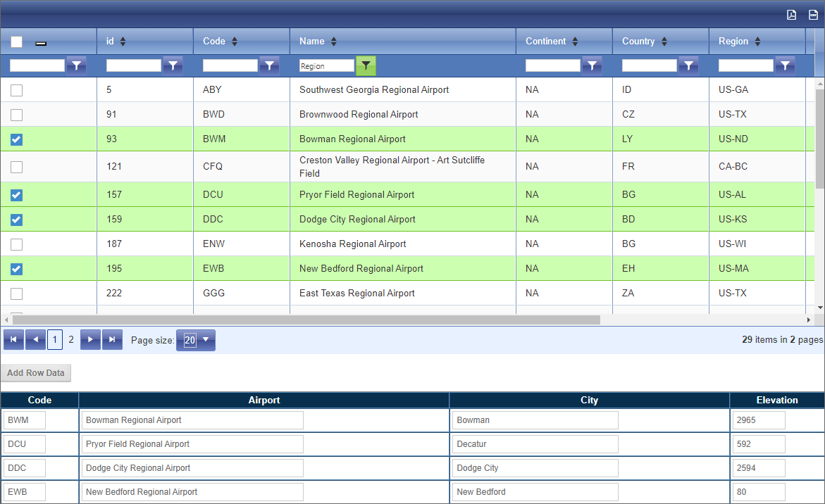Click the Continent column filter text box
Screen dimensions: 825x504
(553, 65)
